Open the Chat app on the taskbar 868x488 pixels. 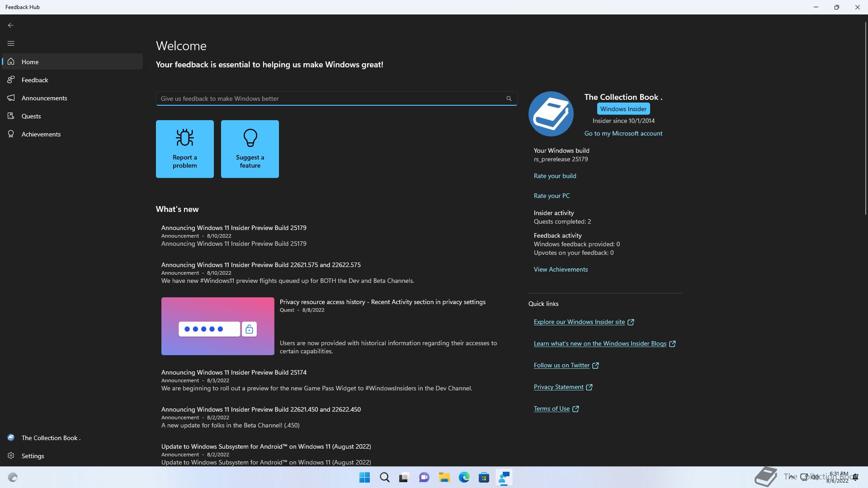pyautogui.click(x=424, y=477)
